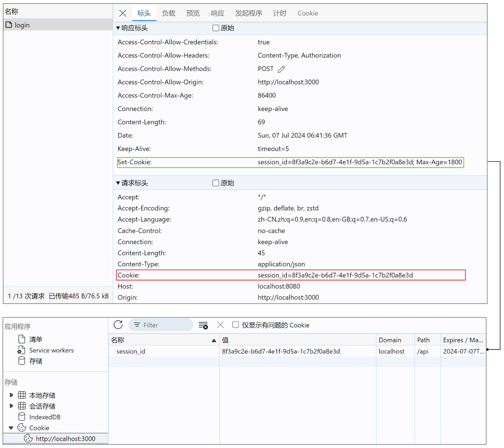Select http://localhost:3000 cookie origin
This screenshot has height=448, width=504.
tap(65, 439)
